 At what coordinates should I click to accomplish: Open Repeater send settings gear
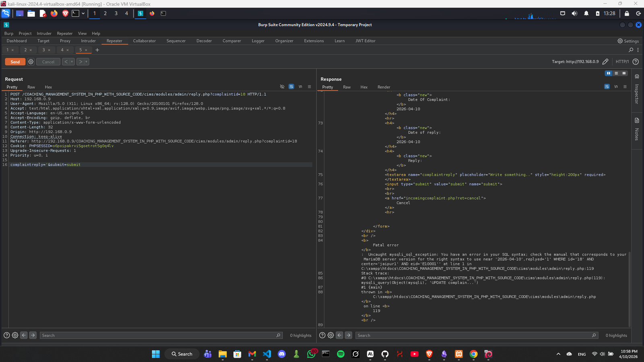[x=31, y=62]
